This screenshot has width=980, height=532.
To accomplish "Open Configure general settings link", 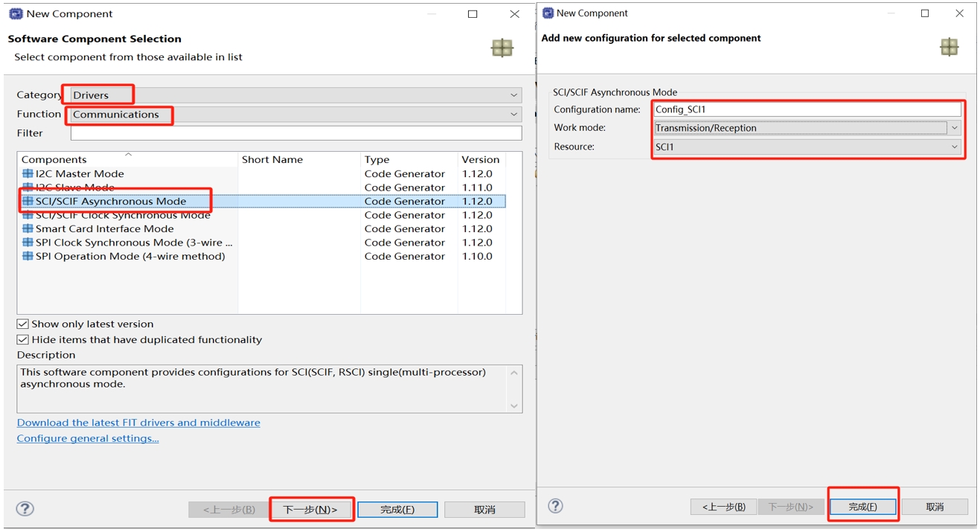I will coord(88,438).
